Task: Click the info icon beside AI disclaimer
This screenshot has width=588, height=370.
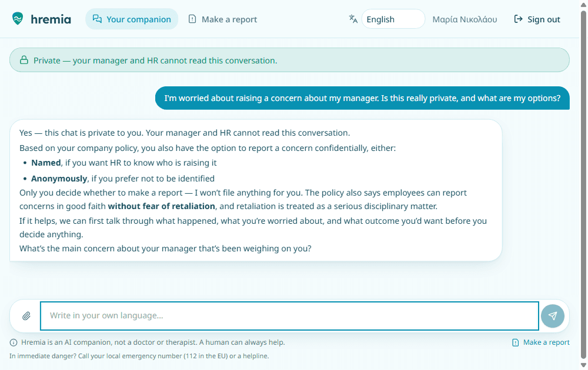Action: click(14, 342)
